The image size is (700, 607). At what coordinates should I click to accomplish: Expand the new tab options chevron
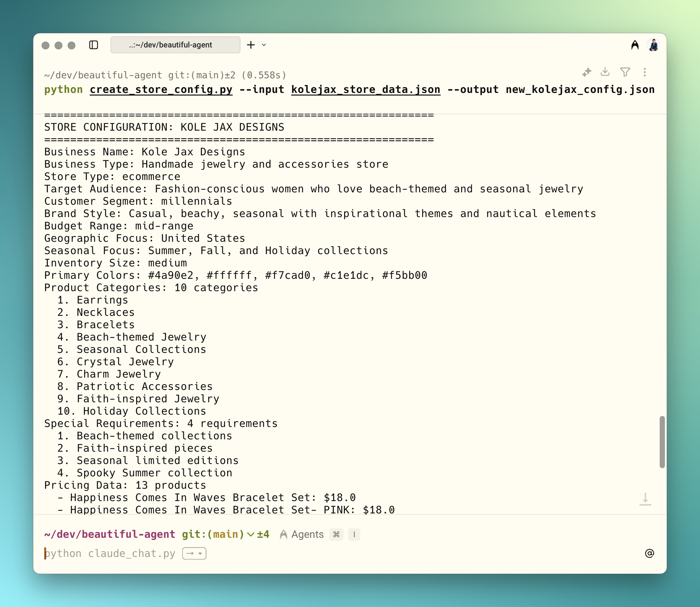(264, 45)
